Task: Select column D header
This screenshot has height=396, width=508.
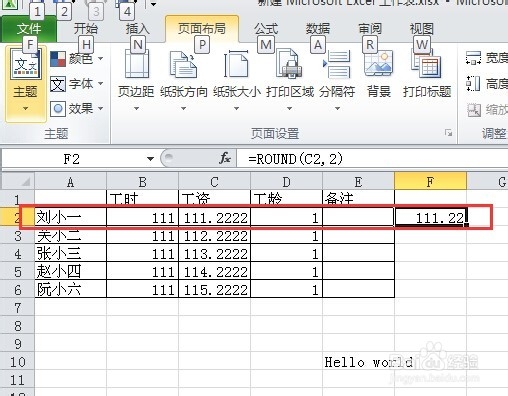Action: (286, 182)
